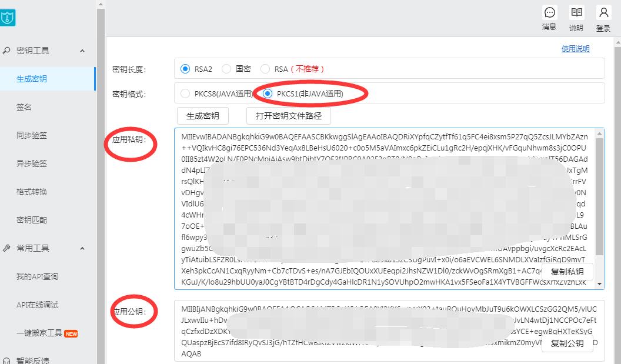Image resolution: width=621 pixels, height=364 pixels.
Task: Collapse the 常用工具 menu section
Action: (x=82, y=248)
